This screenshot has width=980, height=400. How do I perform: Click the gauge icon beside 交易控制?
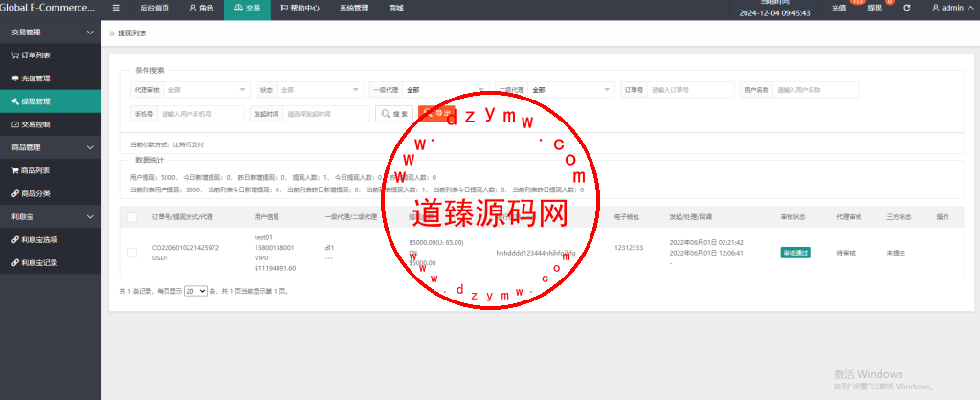coord(15,124)
